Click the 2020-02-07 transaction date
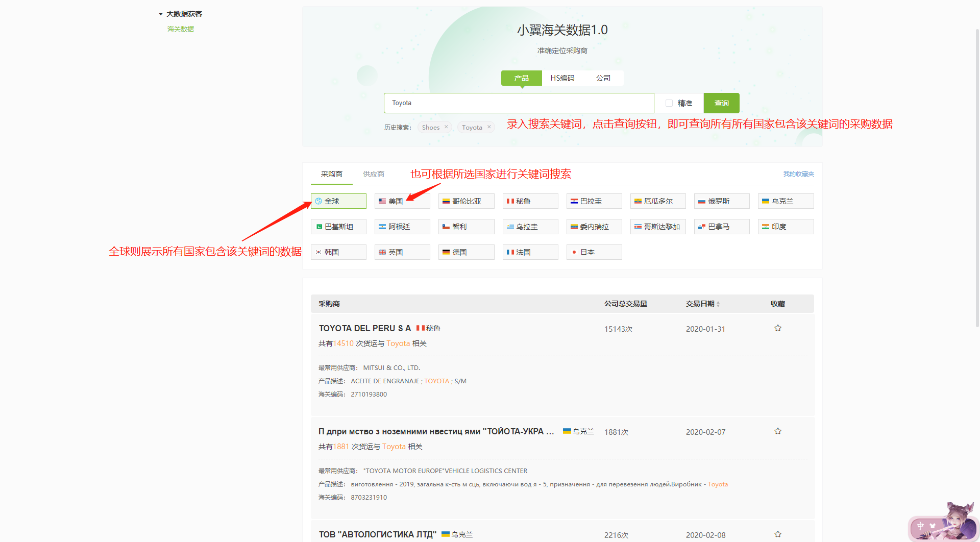 [705, 432]
